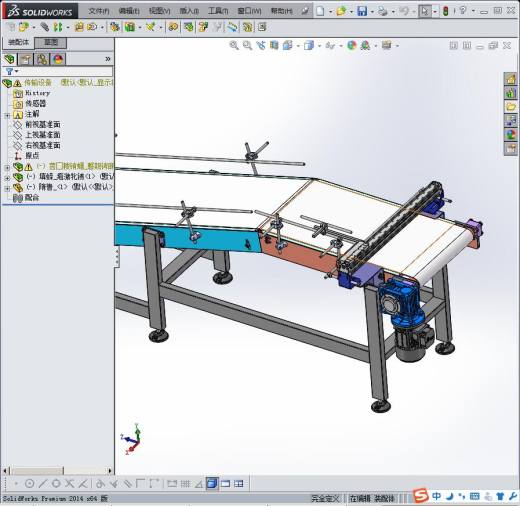Toggle the Sogou punctuation mode indicator
This screenshot has width=520, height=506.
[462, 496]
